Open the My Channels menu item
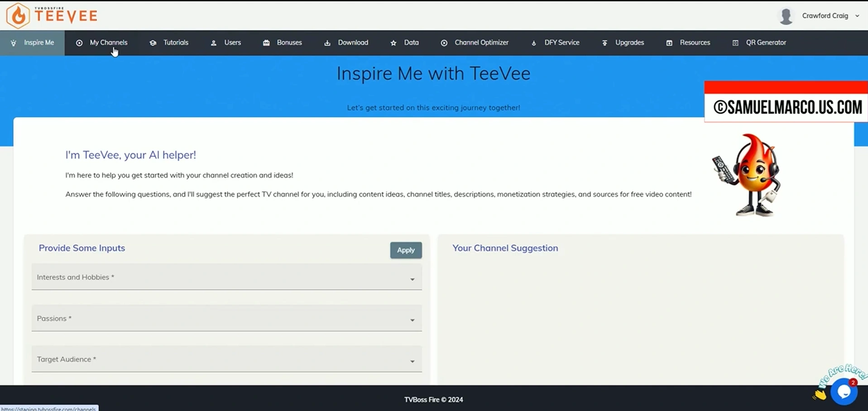868x411 pixels. [x=108, y=43]
